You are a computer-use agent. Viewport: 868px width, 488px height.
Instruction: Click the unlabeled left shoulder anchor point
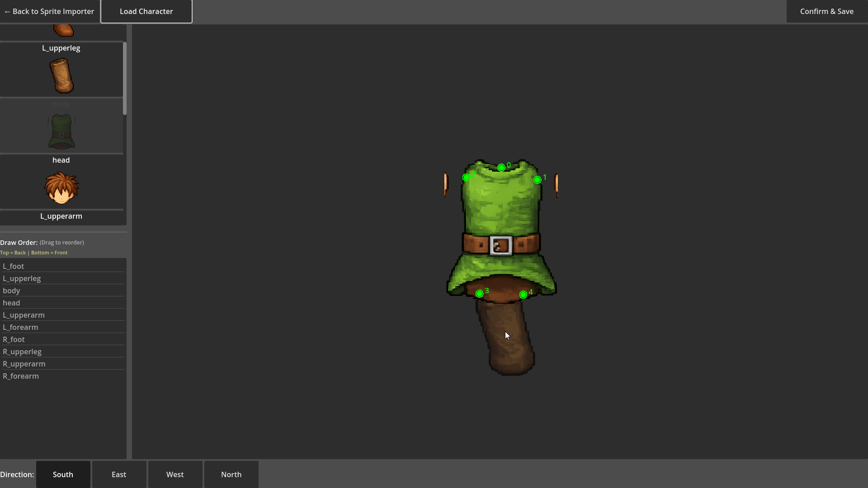(x=466, y=178)
